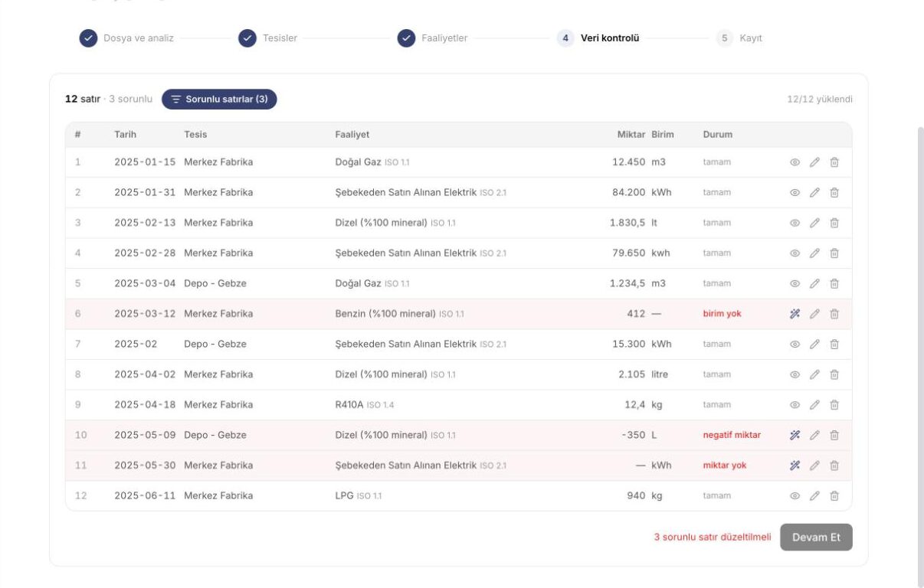
Task: Jump to the Kayıt step
Action: pos(739,38)
